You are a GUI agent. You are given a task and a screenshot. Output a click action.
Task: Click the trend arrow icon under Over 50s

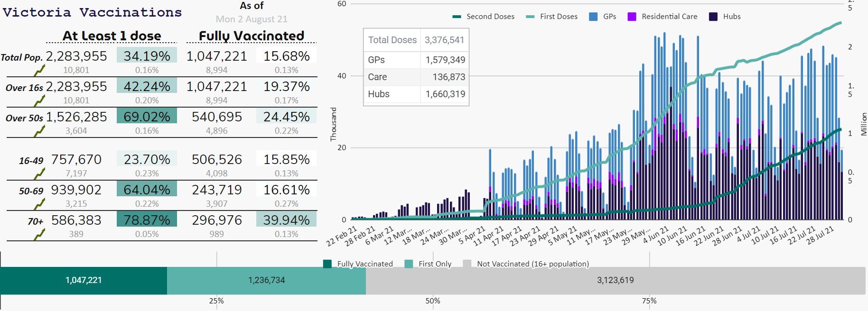tap(39, 131)
